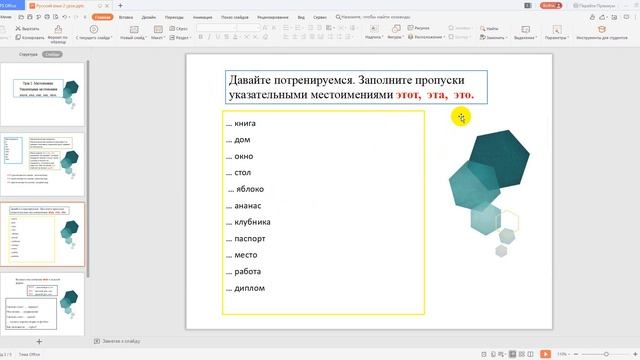
Task: Click the line '... диплом' in the slide
Action: 245,288
